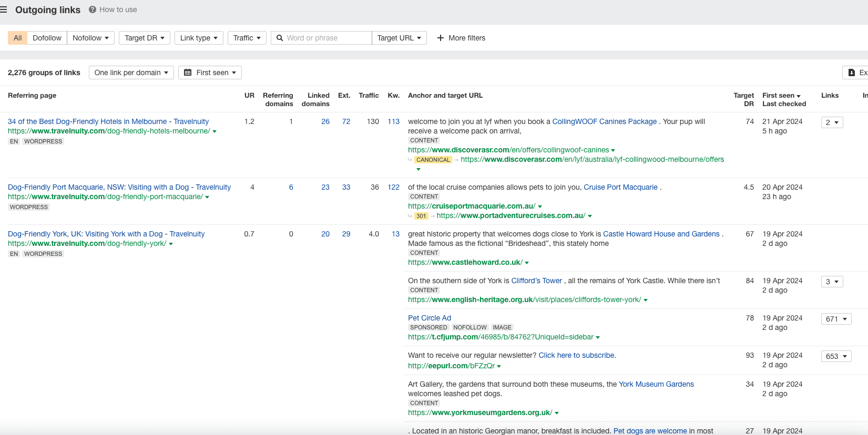This screenshot has height=435, width=868.
Task: Open t.cfjump.com sidebar target URL
Action: tap(501, 337)
